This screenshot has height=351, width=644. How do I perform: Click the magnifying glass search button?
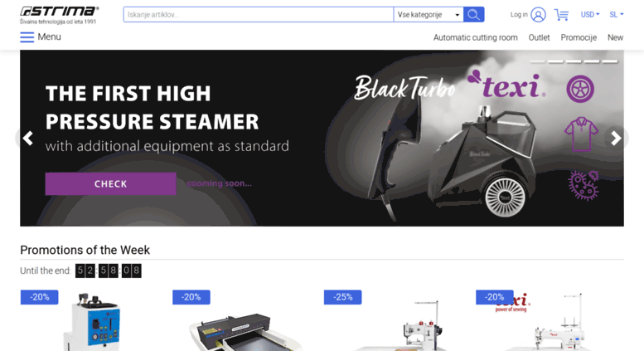pyautogui.click(x=473, y=14)
